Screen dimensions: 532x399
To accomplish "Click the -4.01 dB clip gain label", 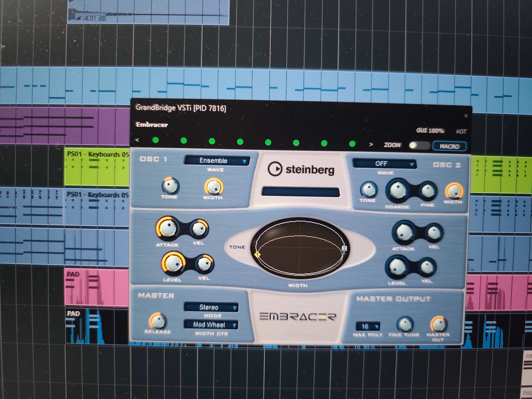I will pos(94,18).
